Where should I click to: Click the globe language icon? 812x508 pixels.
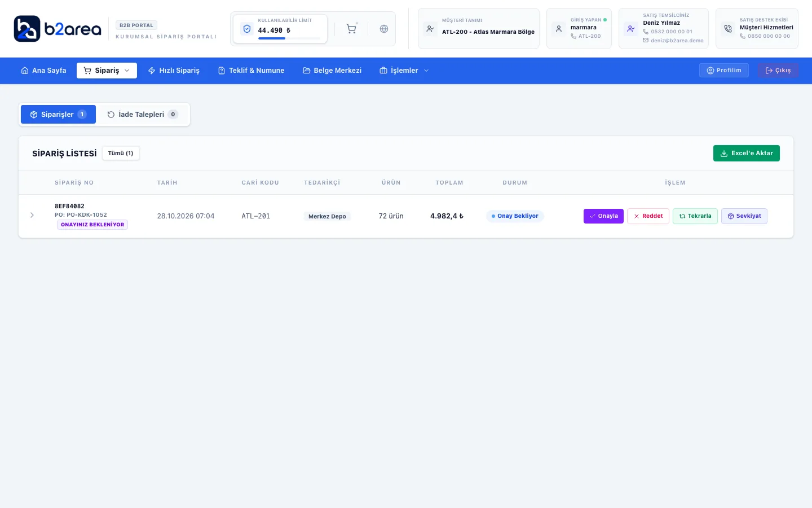pos(384,29)
